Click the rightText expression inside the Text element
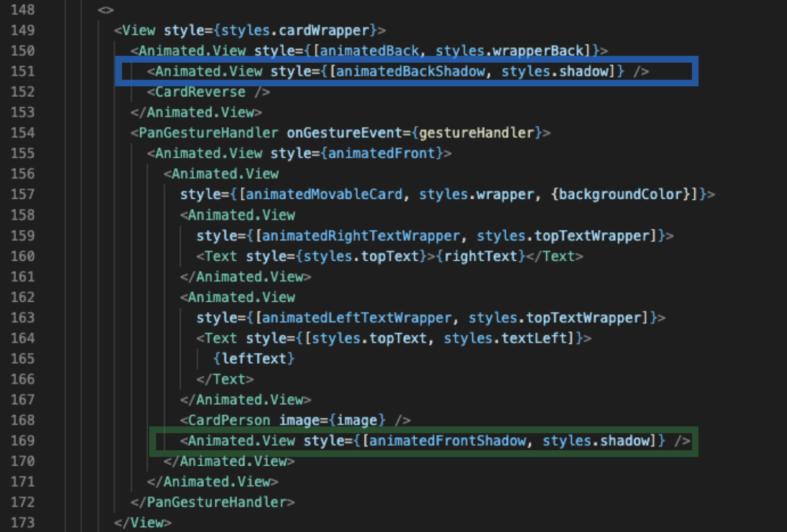This screenshot has height=532, width=787. tap(480, 256)
